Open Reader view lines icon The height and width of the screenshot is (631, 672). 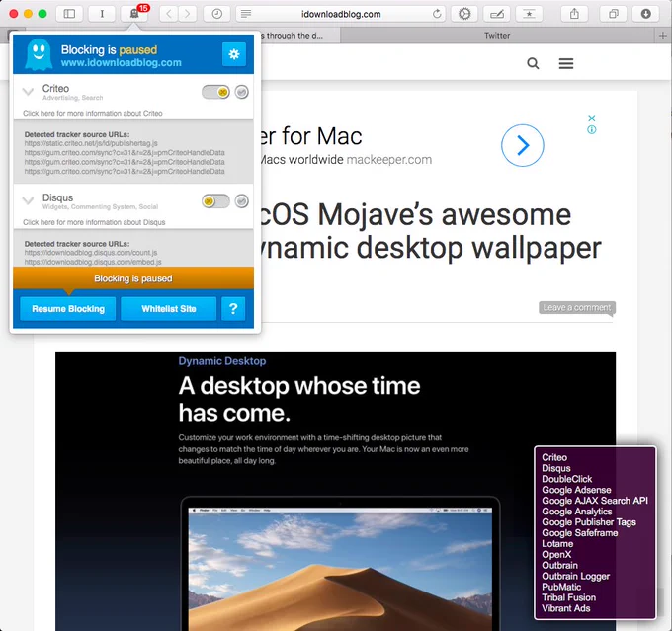click(246, 14)
